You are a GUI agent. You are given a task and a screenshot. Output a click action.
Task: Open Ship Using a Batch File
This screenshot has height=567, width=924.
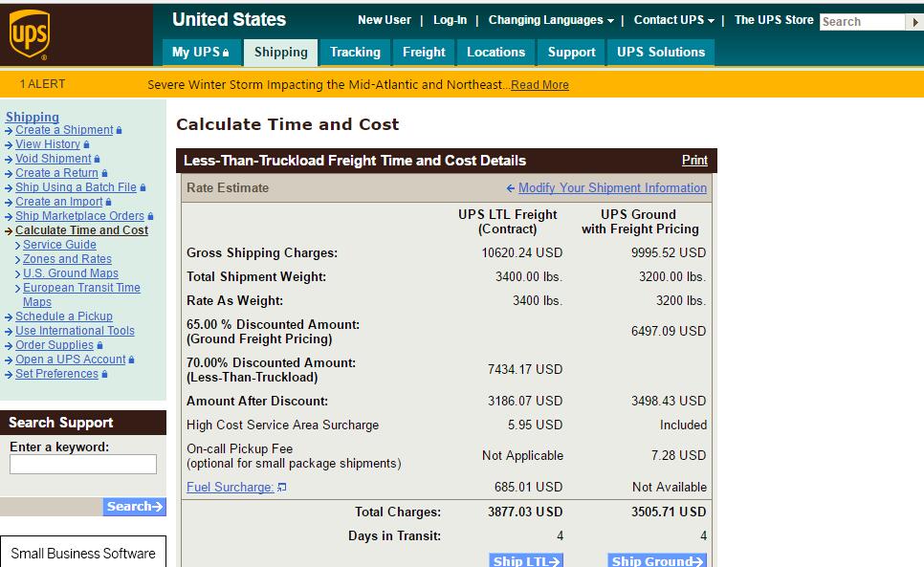click(76, 187)
